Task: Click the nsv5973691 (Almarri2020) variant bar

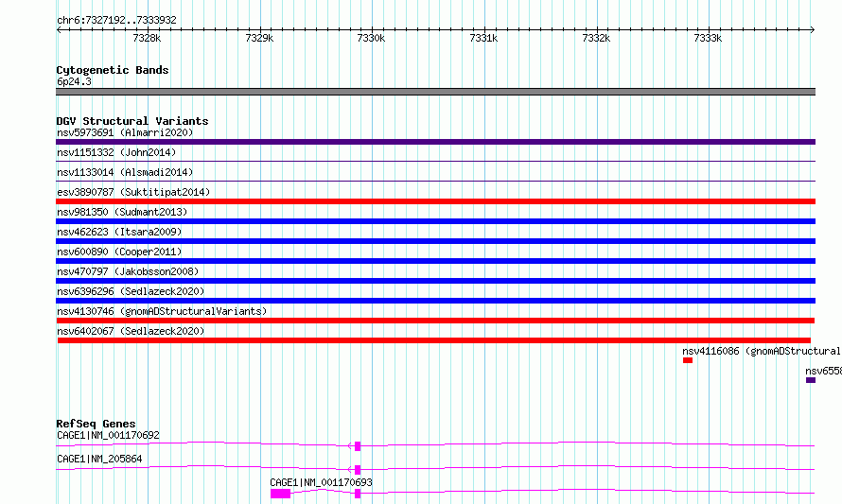Action: [435, 142]
